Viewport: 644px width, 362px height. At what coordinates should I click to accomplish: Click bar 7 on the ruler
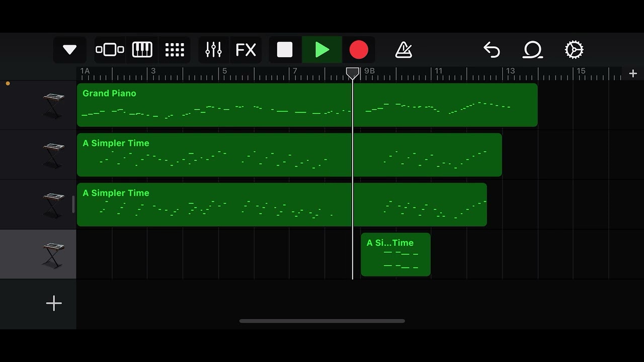295,71
